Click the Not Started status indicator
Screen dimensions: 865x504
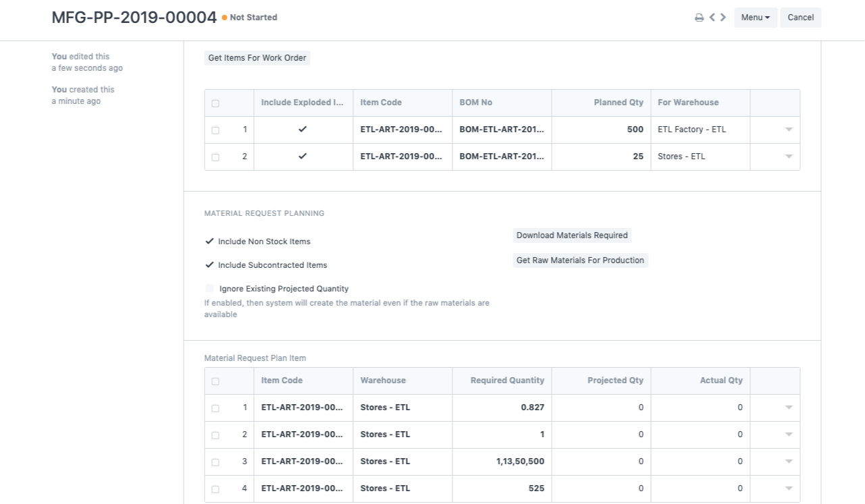250,18
